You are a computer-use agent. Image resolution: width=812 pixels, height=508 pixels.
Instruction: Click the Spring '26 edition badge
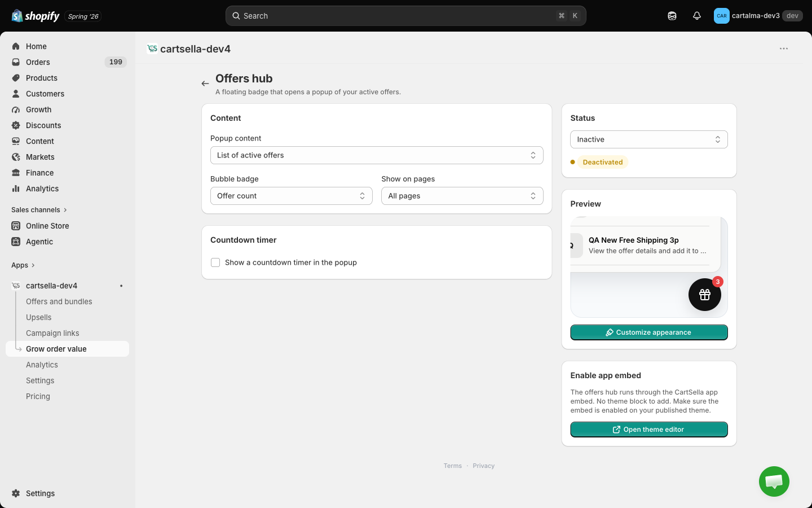83,16
